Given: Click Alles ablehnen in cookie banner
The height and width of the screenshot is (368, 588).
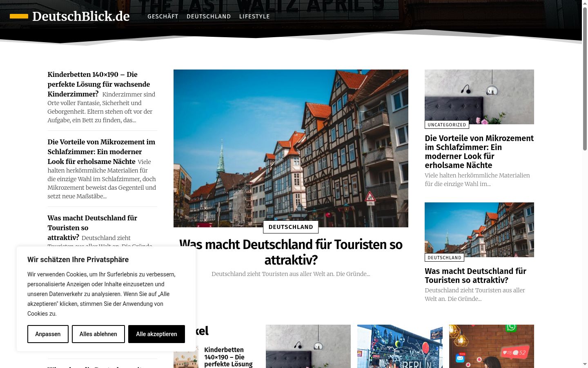Looking at the screenshot, I should click(x=98, y=334).
